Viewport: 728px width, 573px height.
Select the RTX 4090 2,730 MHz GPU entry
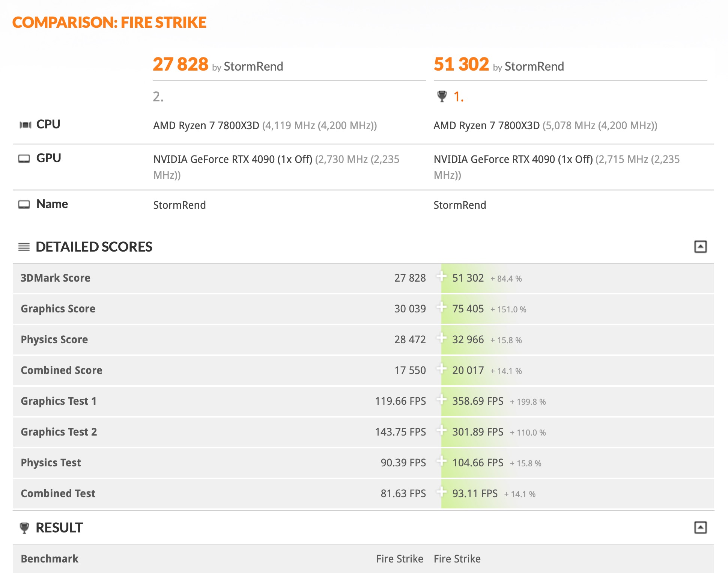click(x=277, y=167)
